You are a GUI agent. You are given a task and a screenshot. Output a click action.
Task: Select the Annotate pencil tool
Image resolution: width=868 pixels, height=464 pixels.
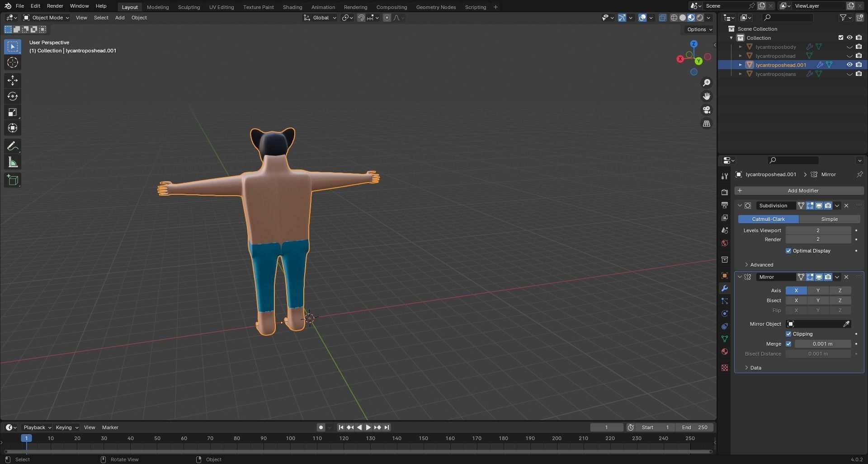click(x=13, y=146)
